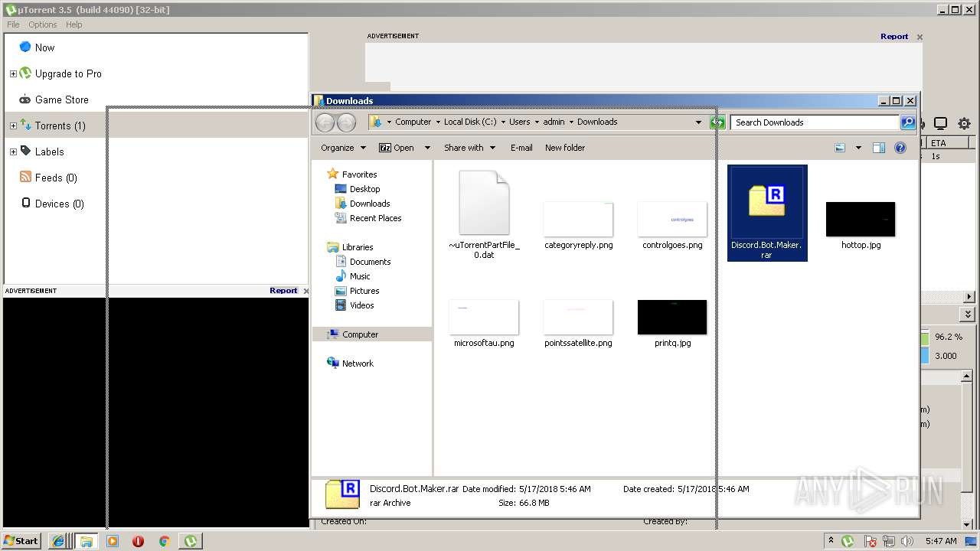Click Report link on sidebar advertisement
The height and width of the screenshot is (551, 980).
[283, 290]
